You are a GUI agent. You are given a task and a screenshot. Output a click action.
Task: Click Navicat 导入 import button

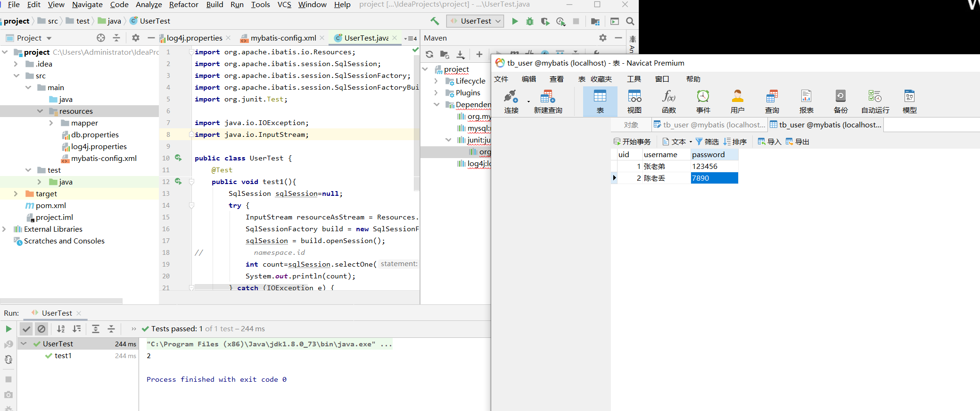(769, 142)
